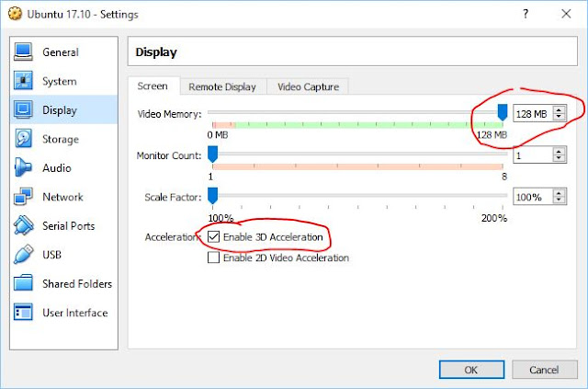588x389 pixels.
Task: Select the System chip icon
Action: (x=23, y=81)
